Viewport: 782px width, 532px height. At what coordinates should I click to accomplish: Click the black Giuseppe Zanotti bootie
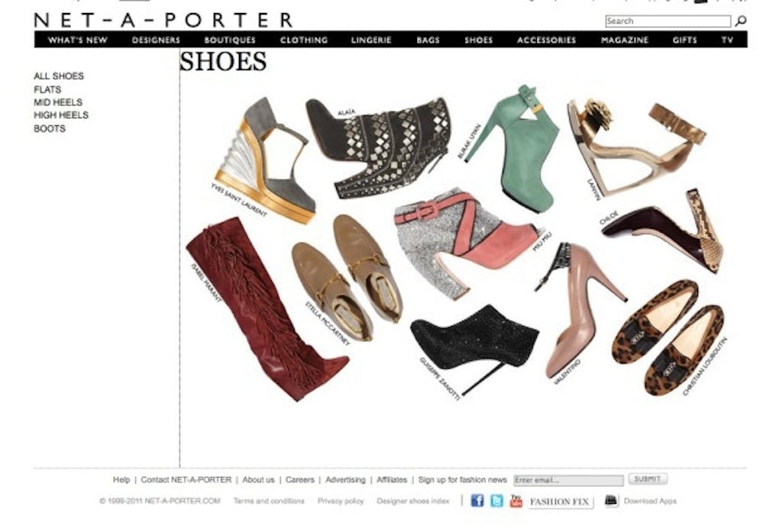tap(473, 344)
